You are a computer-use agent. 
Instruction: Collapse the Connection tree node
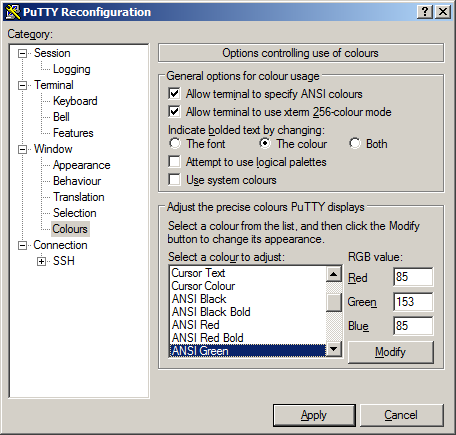point(22,245)
